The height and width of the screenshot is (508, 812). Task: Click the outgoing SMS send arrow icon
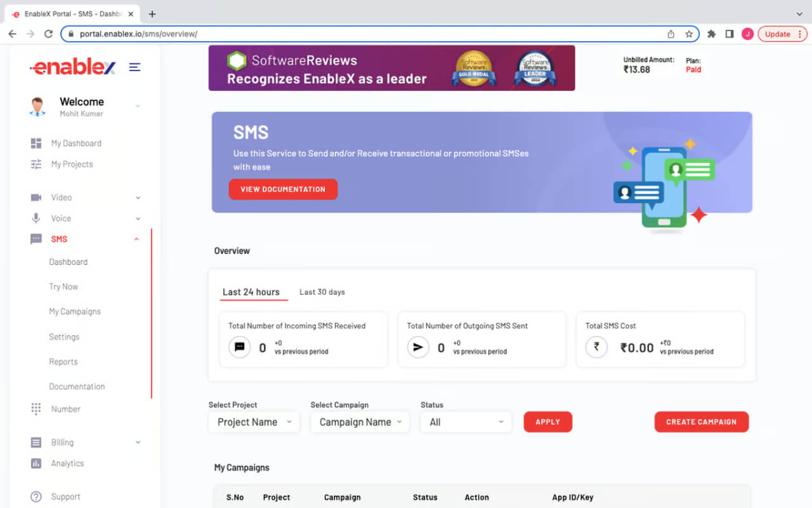click(418, 347)
